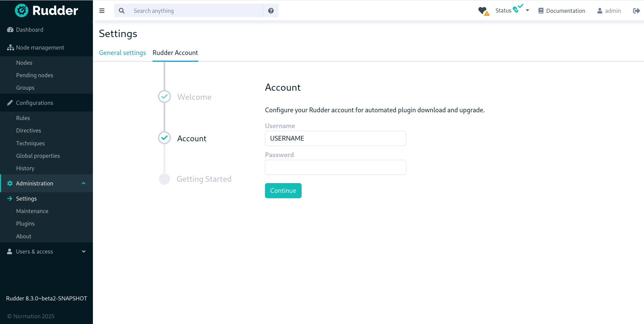The width and height of the screenshot is (644, 324).
Task: Click inside the Password field
Action: tap(335, 167)
